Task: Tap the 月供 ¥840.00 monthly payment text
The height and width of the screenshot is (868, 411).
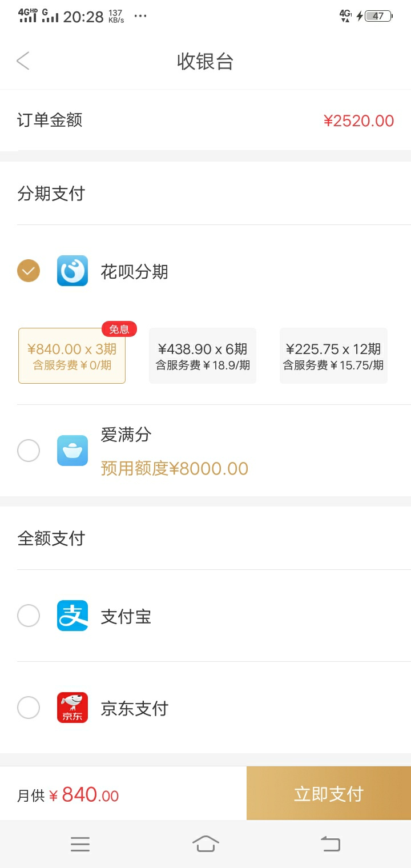Action: coord(68,794)
